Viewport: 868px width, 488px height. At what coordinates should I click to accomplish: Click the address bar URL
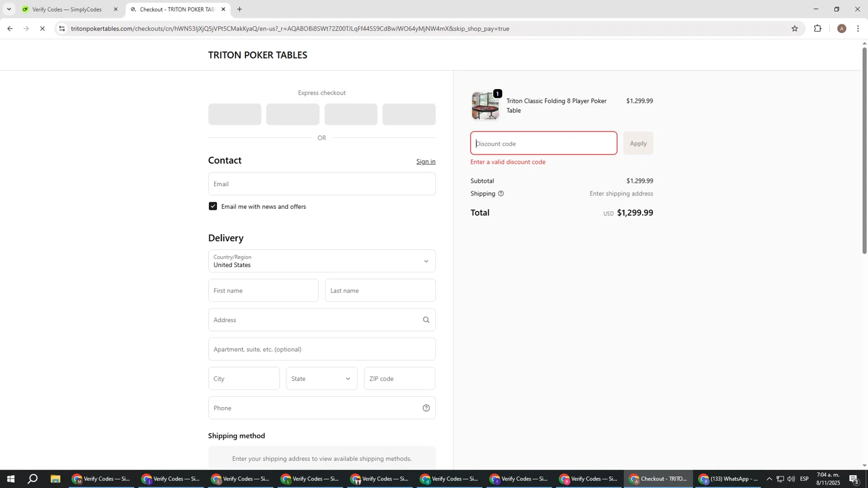pyautogui.click(x=290, y=28)
